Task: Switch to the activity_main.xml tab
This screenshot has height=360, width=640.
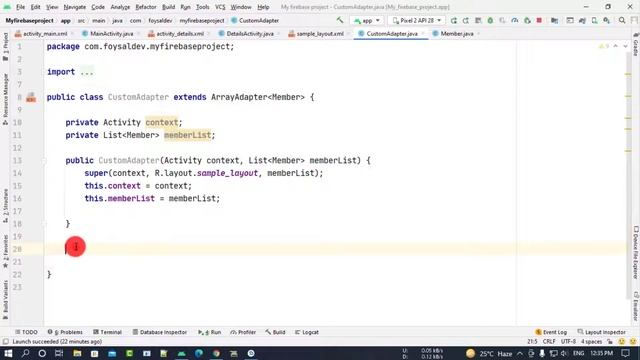Action: pyautogui.click(x=45, y=34)
